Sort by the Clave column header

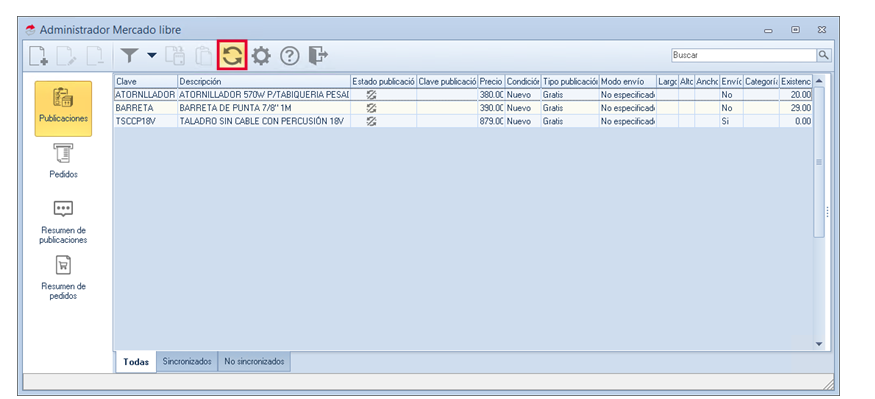[146, 81]
